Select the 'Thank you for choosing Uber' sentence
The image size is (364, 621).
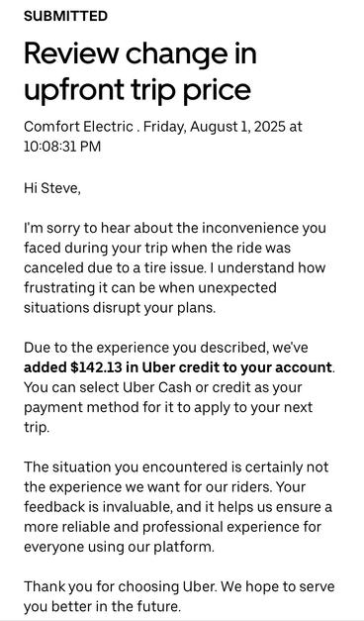click(x=121, y=587)
